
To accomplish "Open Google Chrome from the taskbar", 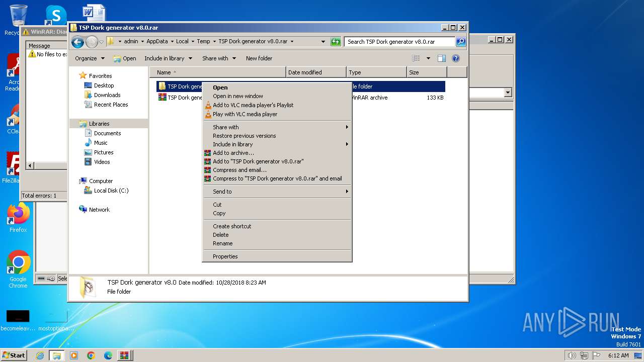I will tap(91, 355).
